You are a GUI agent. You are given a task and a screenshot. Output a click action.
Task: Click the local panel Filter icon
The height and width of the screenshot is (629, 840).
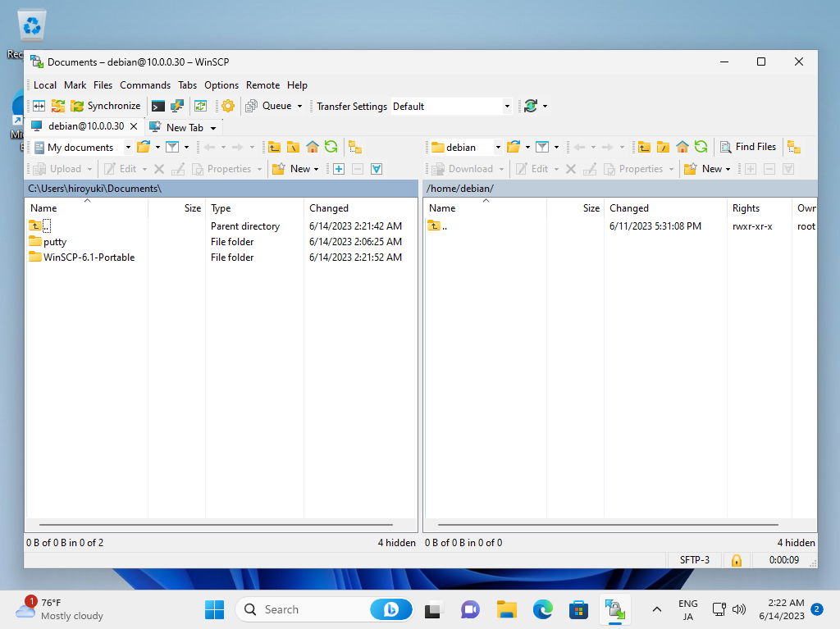click(x=172, y=147)
